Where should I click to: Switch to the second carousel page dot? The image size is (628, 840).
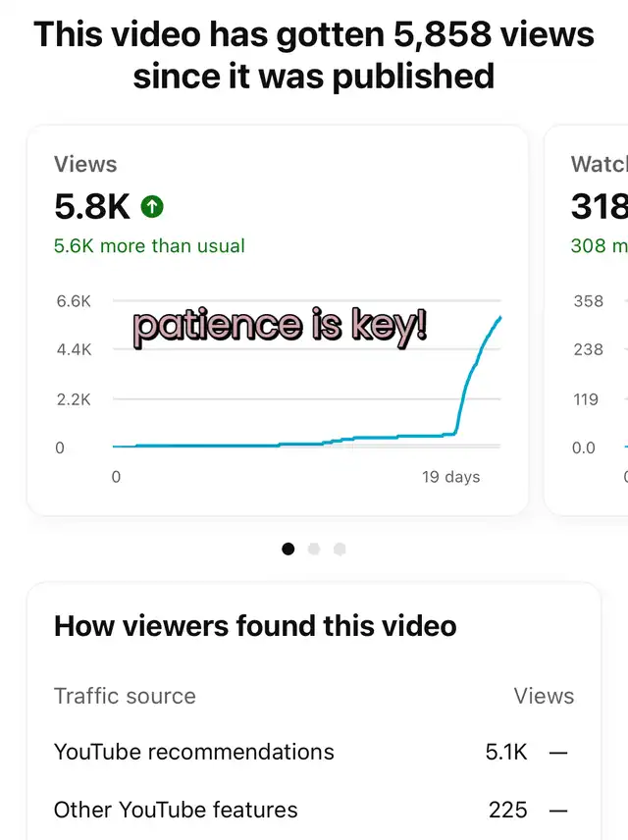coord(314,550)
